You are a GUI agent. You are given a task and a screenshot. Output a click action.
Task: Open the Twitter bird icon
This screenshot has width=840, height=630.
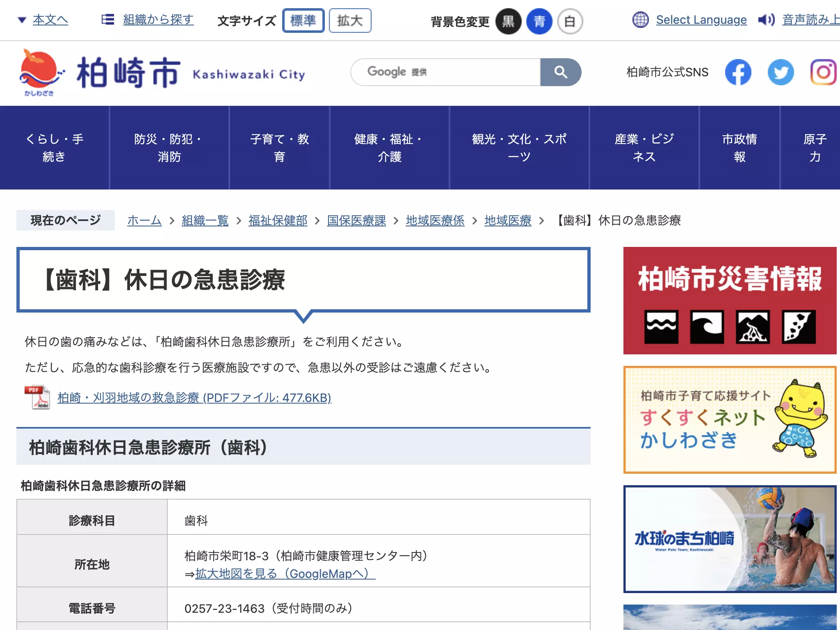[x=781, y=72]
